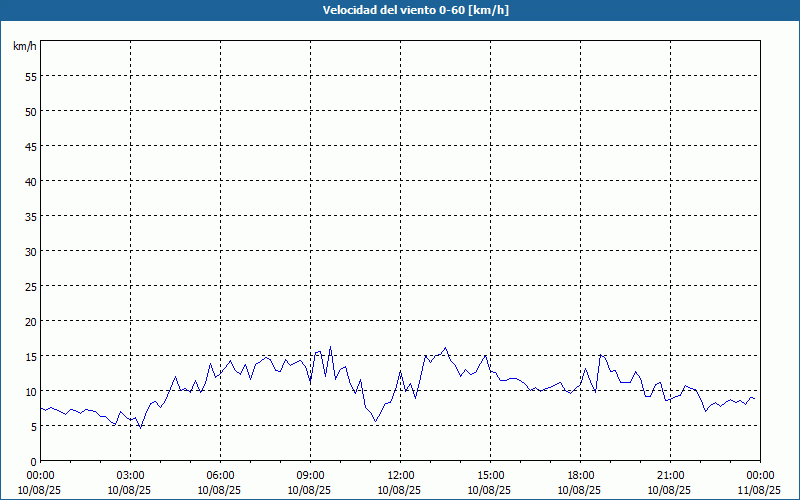
Task: Click the '10/08/25' date under 09:00
Action: click(x=309, y=490)
